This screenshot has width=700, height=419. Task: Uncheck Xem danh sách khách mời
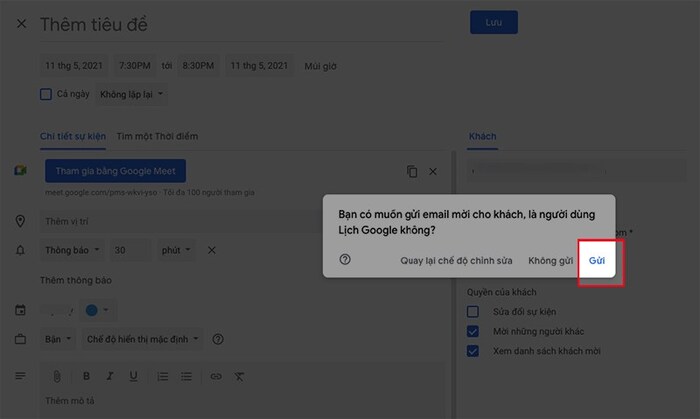[x=473, y=351]
